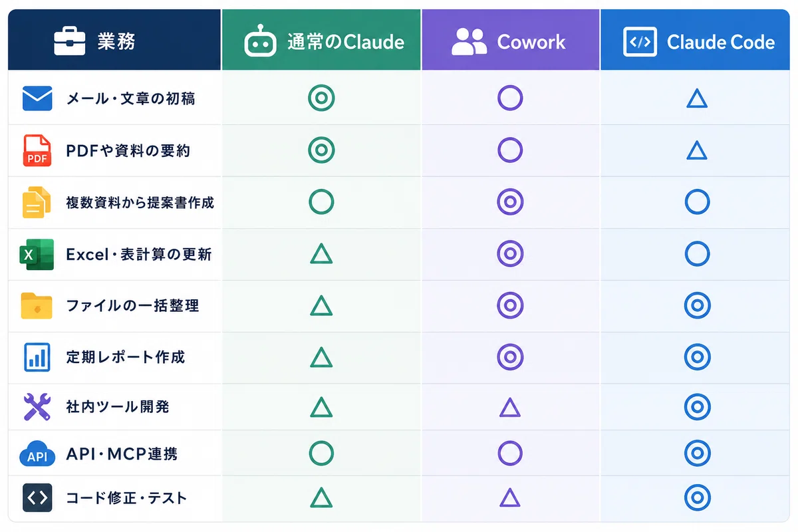This screenshot has height=532, width=798.
Task: Click the green circle in 複数資料から提案書作成 row
Action: pos(321,202)
